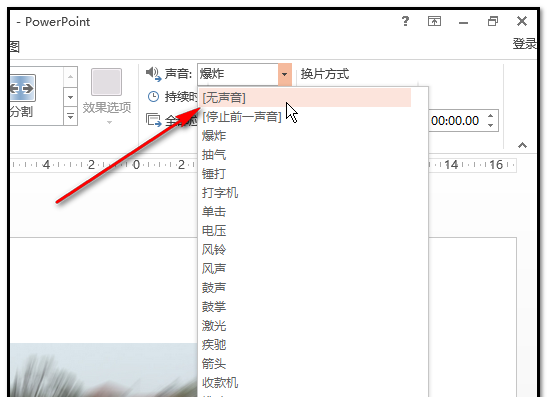Decrease the 00:00.00 timing value
547x397 pixels.
coord(490,125)
